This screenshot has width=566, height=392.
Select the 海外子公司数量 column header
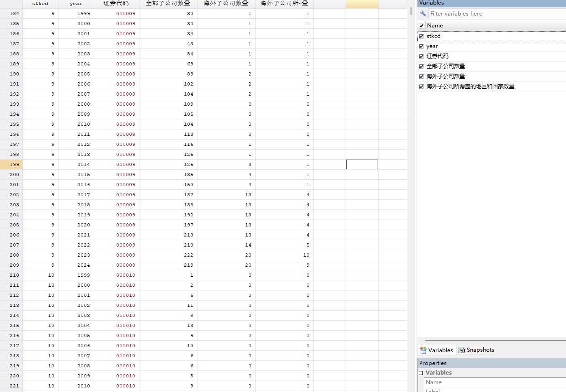(x=226, y=4)
